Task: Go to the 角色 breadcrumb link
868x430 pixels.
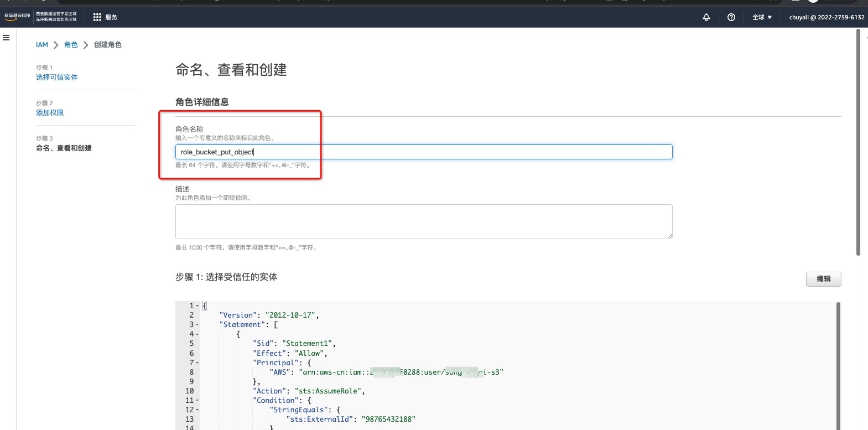Action: 71,45
